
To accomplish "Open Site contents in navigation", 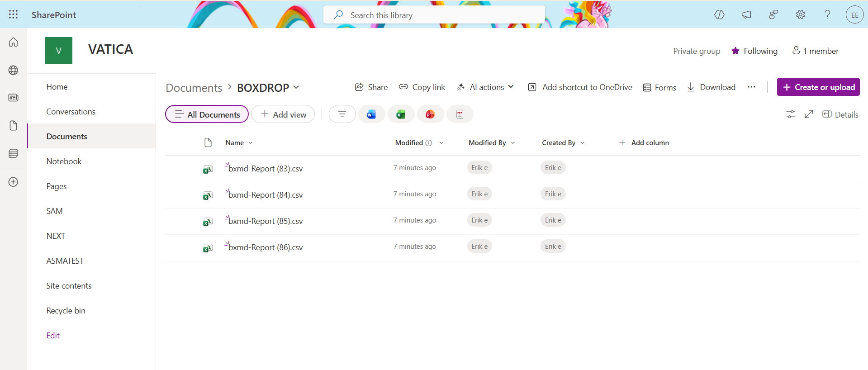I will [69, 286].
